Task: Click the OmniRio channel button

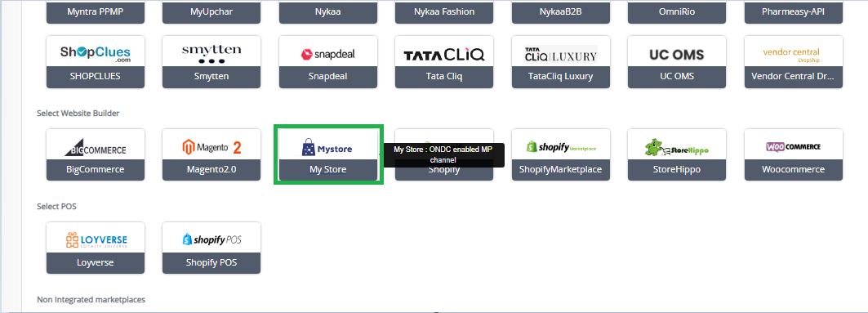Action: (x=677, y=11)
